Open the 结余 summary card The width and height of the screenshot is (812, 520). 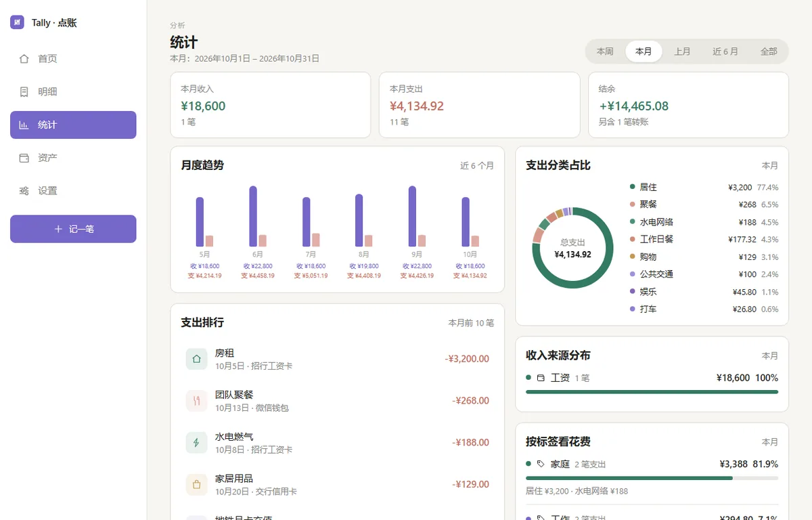click(x=688, y=105)
